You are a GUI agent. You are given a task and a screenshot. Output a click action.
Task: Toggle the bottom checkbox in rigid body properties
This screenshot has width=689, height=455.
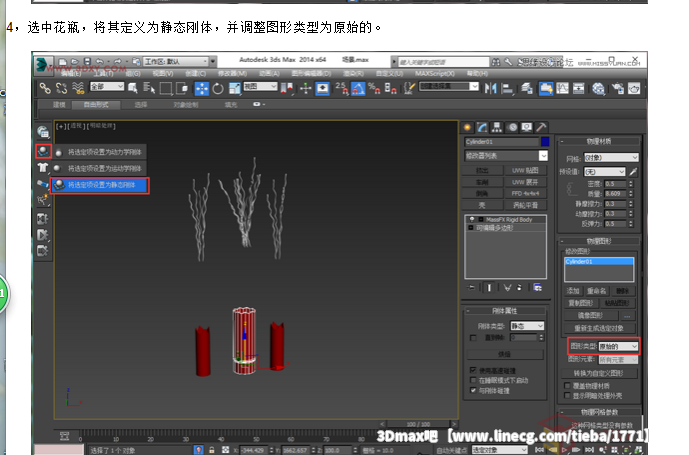(473, 390)
